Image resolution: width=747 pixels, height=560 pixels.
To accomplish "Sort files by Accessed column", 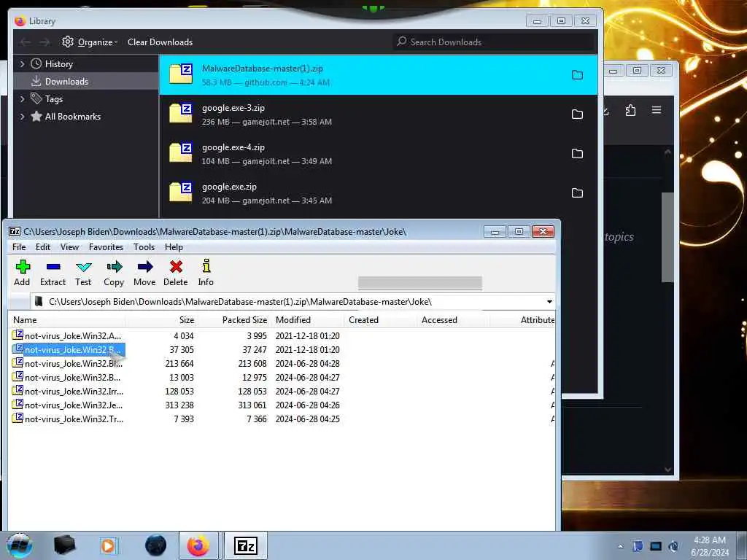I will [x=454, y=320].
